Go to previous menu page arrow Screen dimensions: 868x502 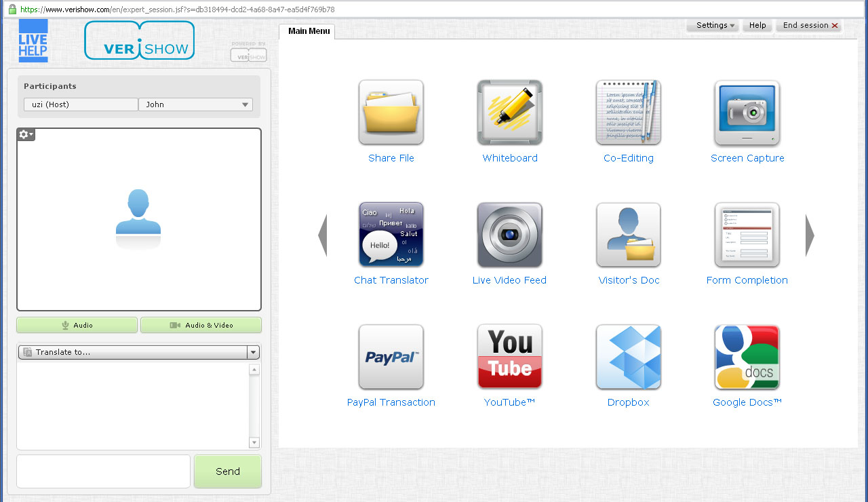click(322, 235)
